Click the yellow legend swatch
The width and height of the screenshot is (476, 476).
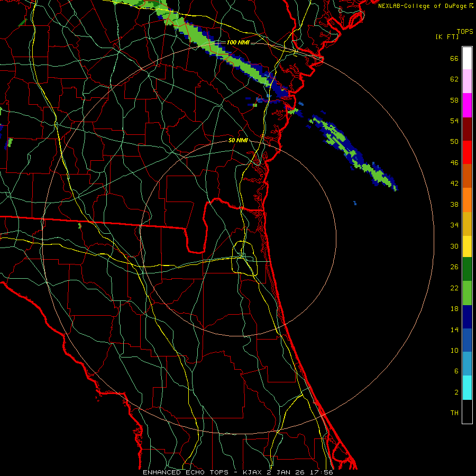point(467,246)
